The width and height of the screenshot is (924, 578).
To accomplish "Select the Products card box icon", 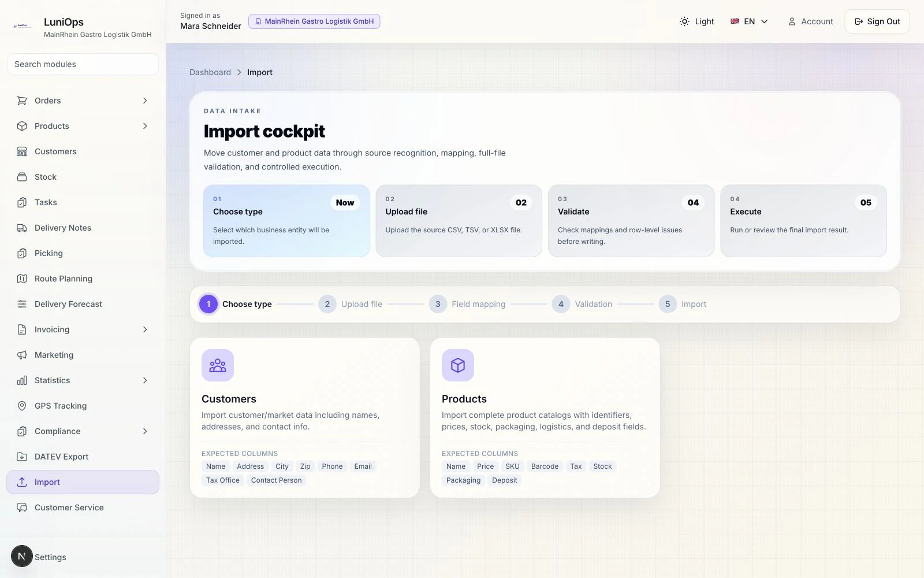I will point(458,365).
